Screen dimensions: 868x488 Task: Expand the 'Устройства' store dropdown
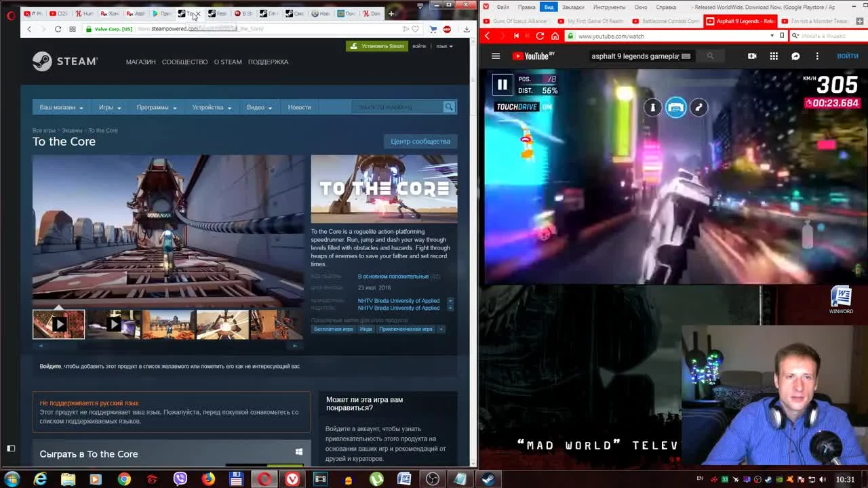[x=212, y=107]
